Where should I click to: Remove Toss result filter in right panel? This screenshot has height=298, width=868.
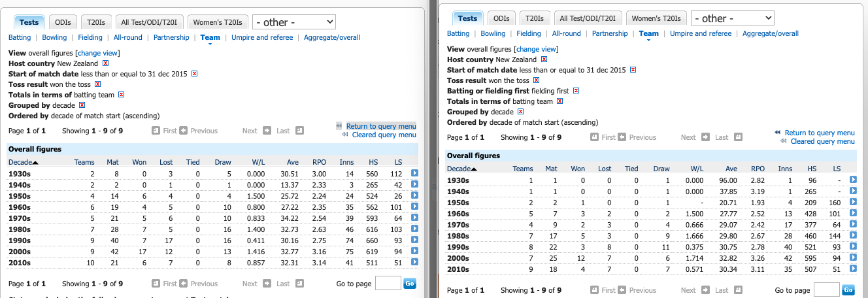pos(536,80)
